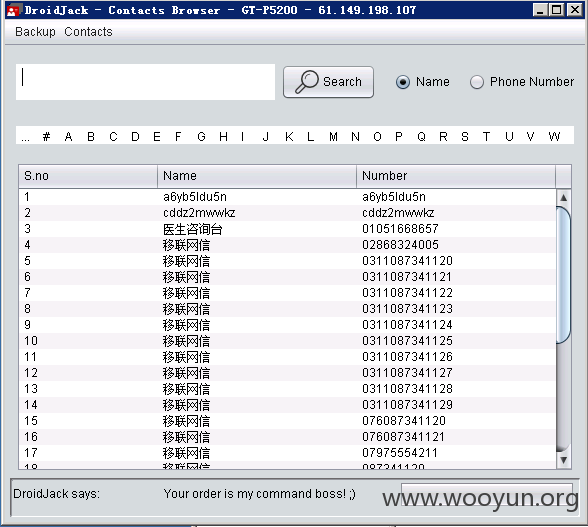
Task: Filter contacts by letter W
Action: 554,137
